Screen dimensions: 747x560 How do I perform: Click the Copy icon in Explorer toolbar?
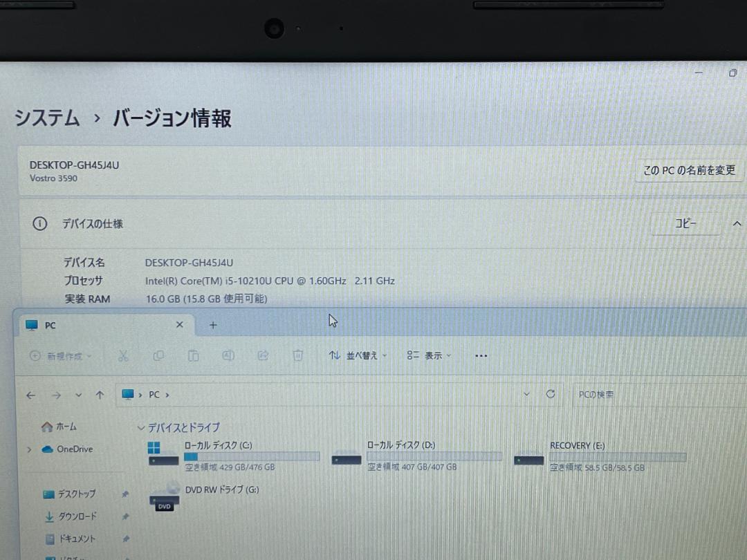point(158,356)
